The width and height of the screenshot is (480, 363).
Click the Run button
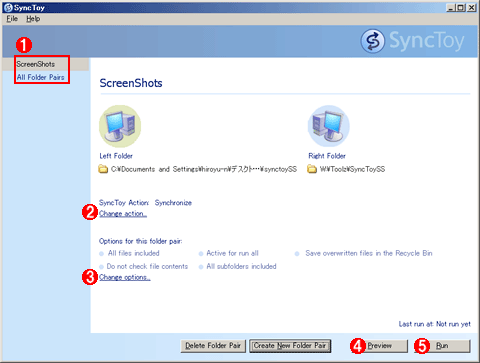pos(442,346)
